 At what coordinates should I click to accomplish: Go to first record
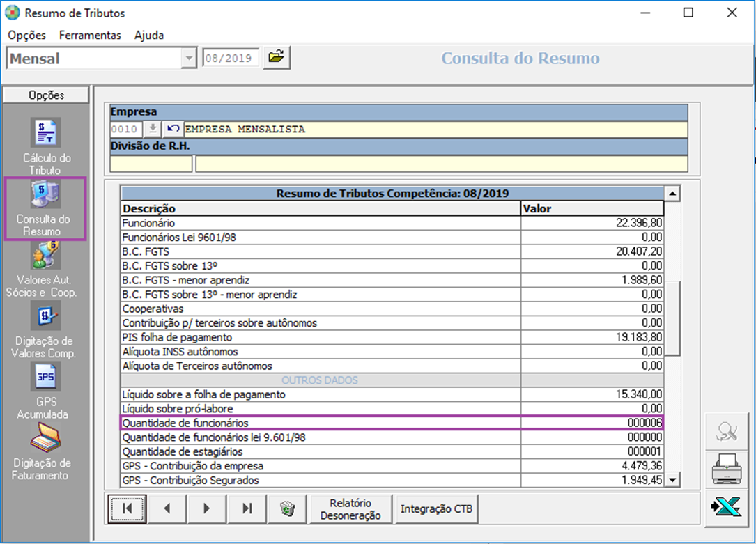pyautogui.click(x=127, y=508)
